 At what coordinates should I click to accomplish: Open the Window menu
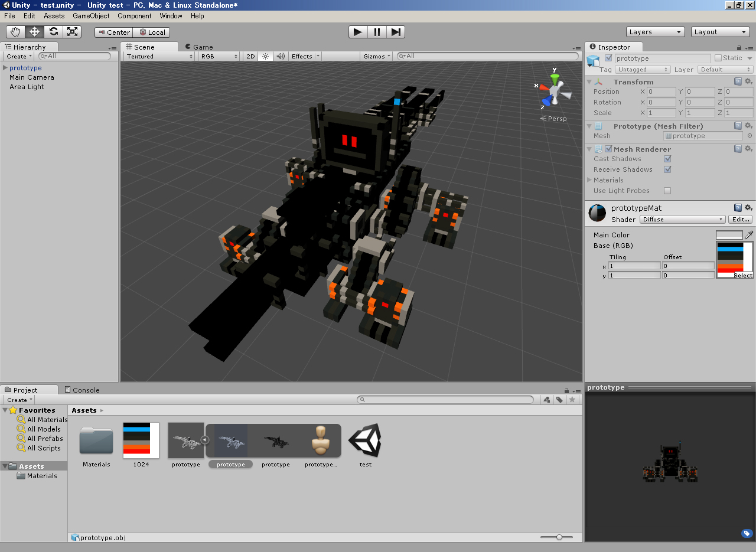click(171, 16)
